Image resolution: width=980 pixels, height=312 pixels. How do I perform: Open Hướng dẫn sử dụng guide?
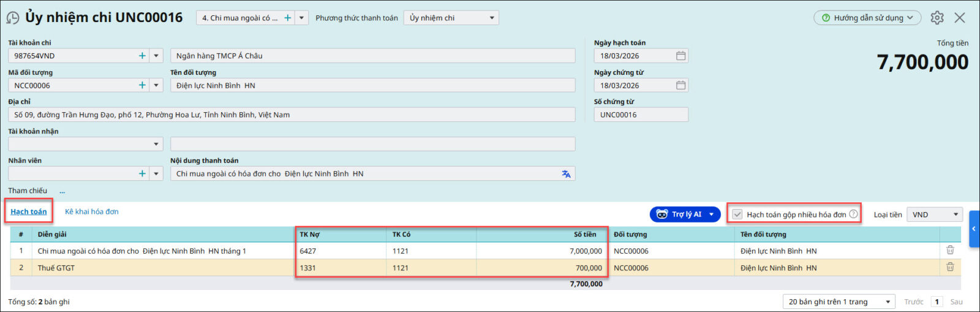867,18
